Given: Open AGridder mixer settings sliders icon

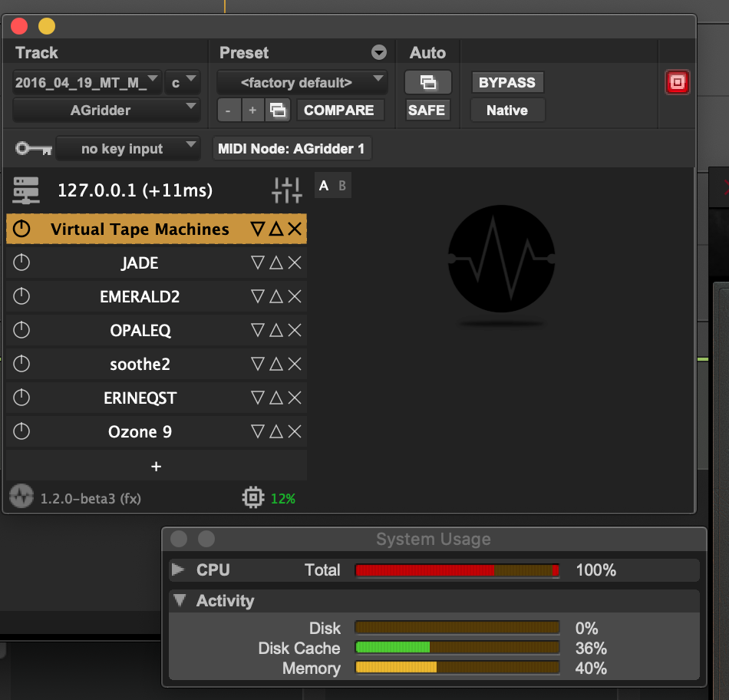Looking at the screenshot, I should click(287, 190).
